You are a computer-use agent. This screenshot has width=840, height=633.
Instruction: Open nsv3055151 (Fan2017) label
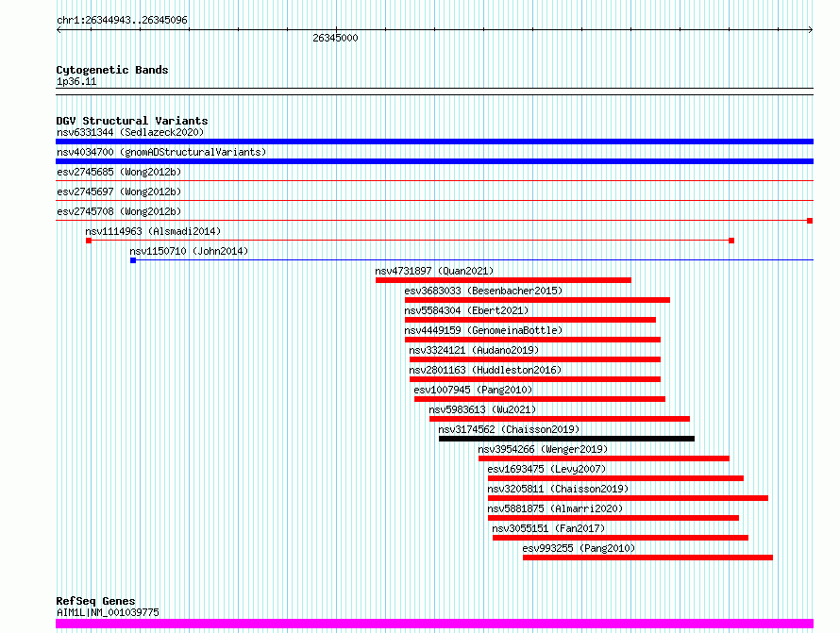[x=548, y=528]
